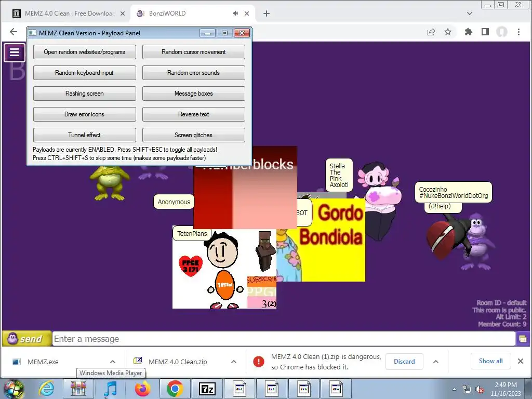
Task: Bookmark this page with the star icon
Action: point(448,32)
